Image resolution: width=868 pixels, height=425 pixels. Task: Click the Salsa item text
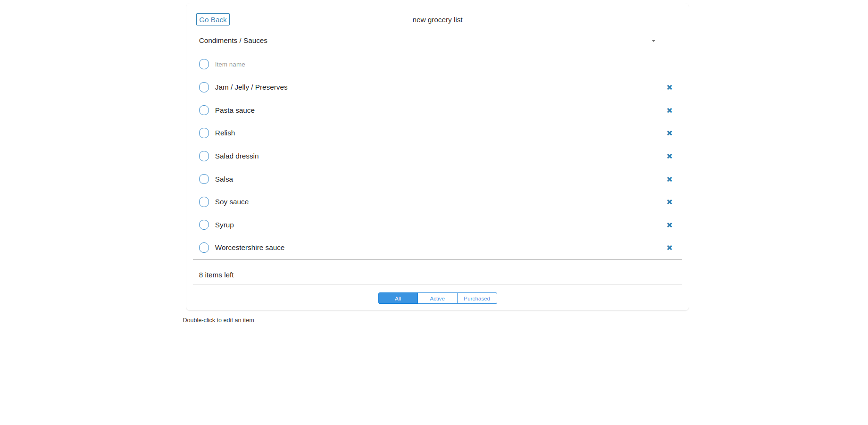[224, 179]
